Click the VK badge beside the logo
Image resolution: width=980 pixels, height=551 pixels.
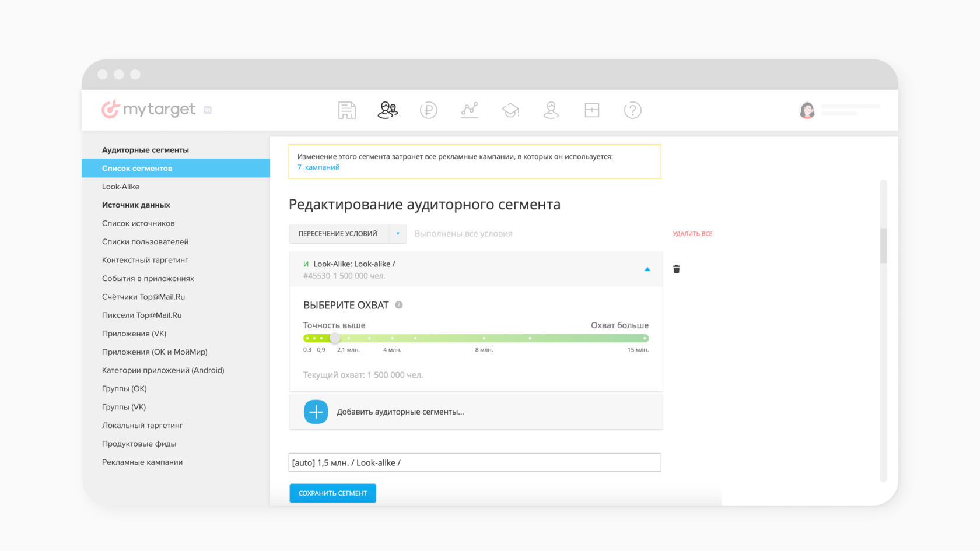[x=208, y=110]
